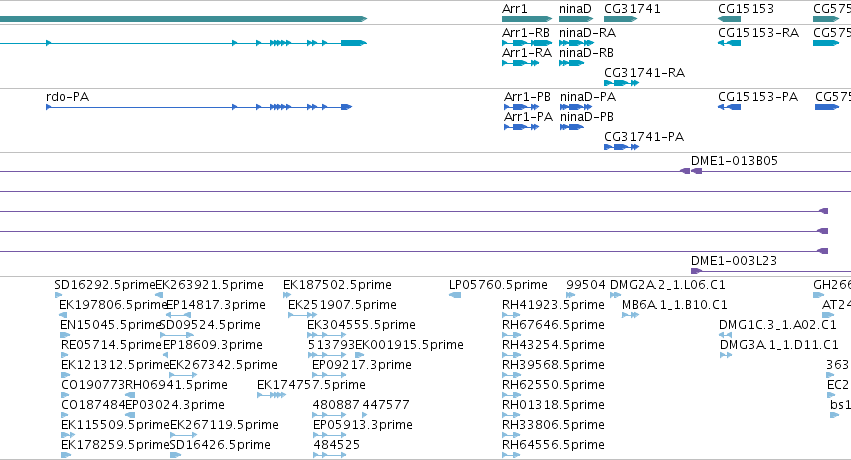Screen dimensions: 851x460
Task: Click the EK251907.5prime EST arrow glyph
Action: 302,315
